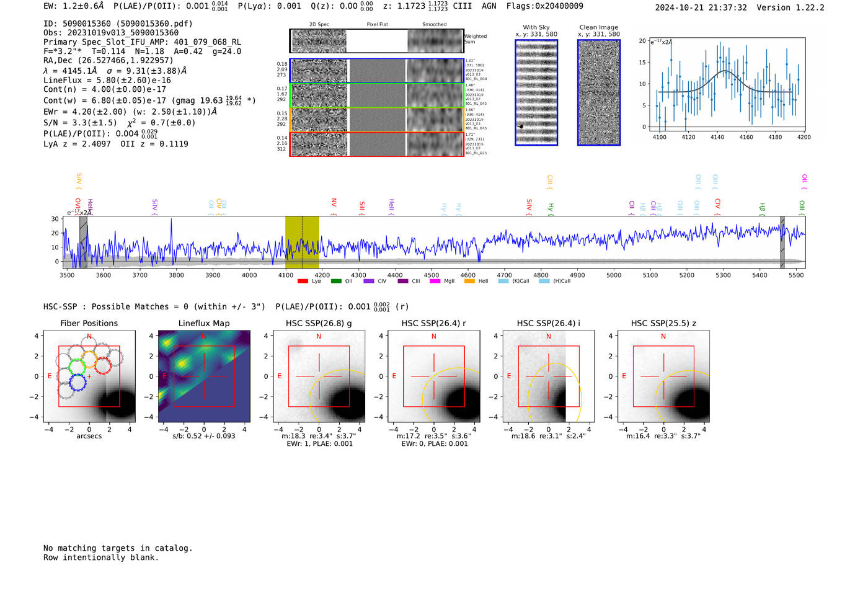Click the hatched gray region near 5460

click(x=782, y=242)
